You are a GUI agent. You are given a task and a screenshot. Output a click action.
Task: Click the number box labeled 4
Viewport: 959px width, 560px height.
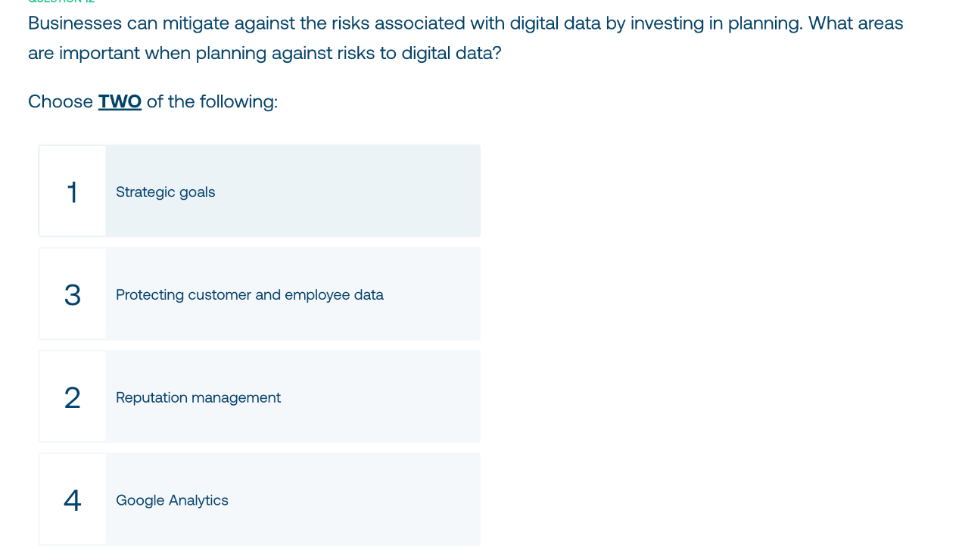click(x=72, y=499)
